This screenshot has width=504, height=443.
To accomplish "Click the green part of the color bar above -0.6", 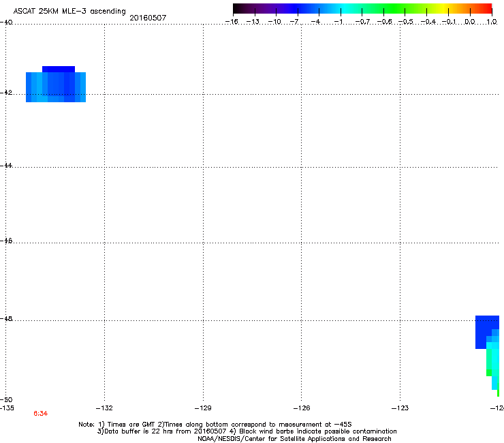I will pyautogui.click(x=383, y=9).
